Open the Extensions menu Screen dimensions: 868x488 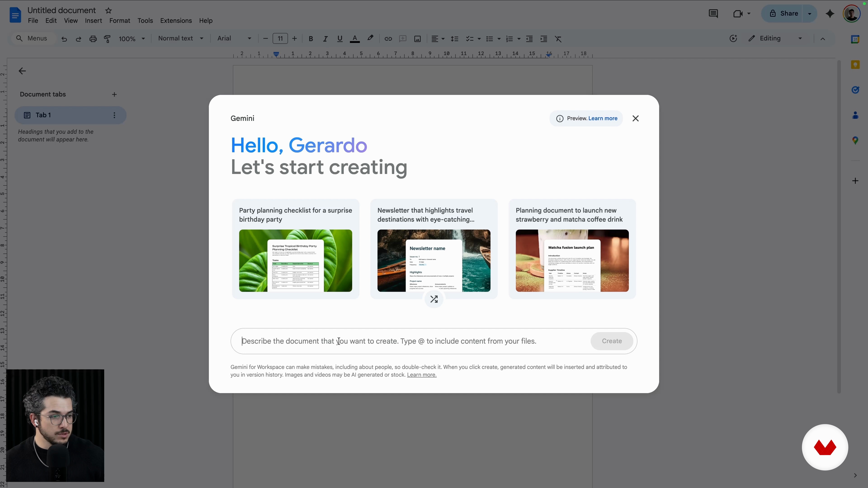tap(176, 21)
